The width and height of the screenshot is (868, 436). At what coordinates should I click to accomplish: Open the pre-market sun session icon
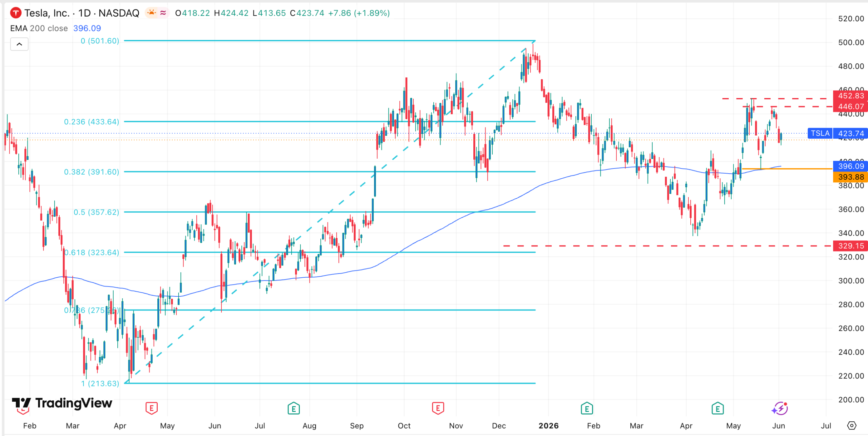click(151, 13)
